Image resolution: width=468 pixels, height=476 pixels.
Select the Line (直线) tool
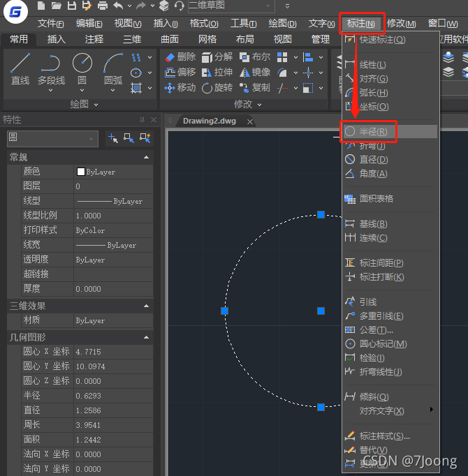[20, 69]
